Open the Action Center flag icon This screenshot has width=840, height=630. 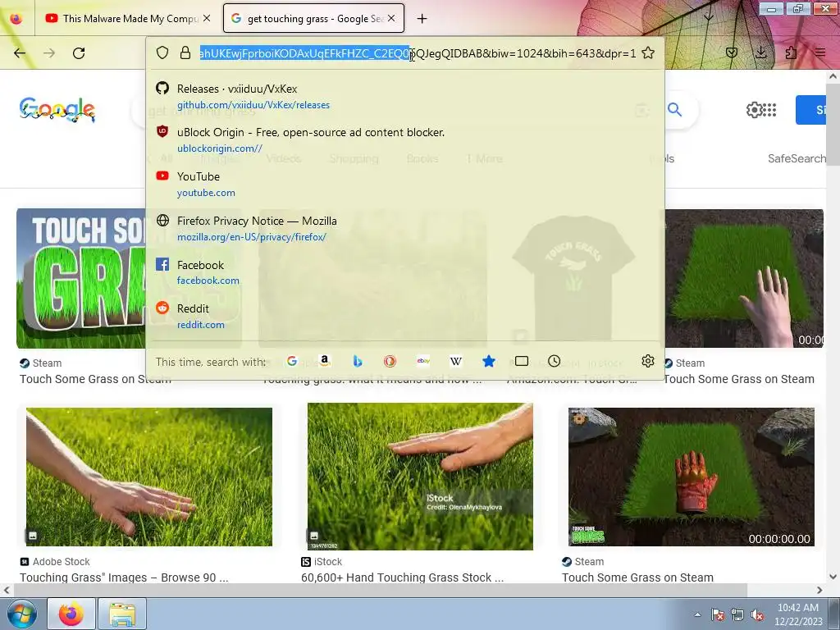tap(717, 614)
